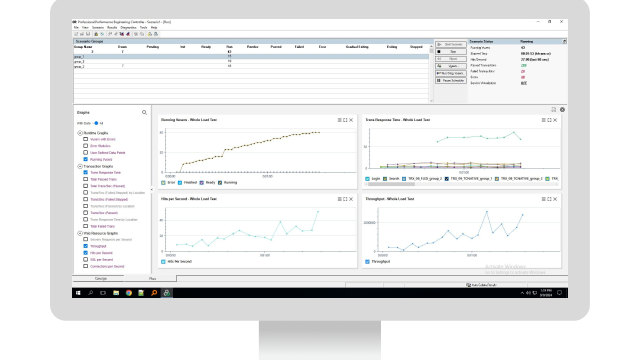Open Task View in the taskbar
Image resolution: width=640 pixels, height=360 pixels.
point(103,293)
